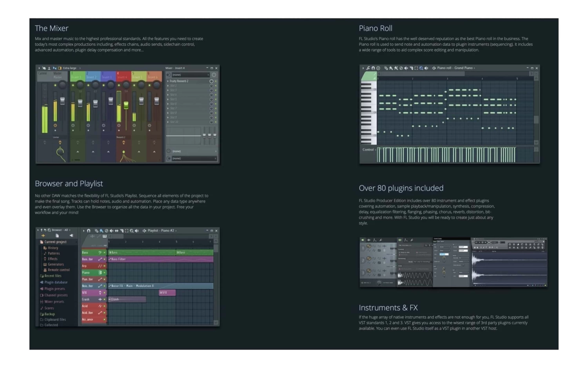Open the Extra large mixer layout dropdown
The width and height of the screenshot is (588, 368).
click(x=70, y=68)
